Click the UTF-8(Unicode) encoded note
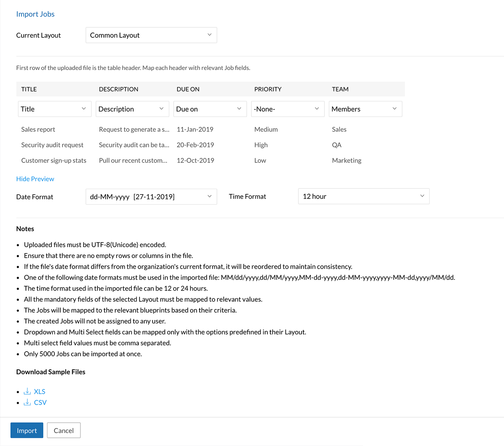The width and height of the screenshot is (504, 446). click(x=95, y=245)
